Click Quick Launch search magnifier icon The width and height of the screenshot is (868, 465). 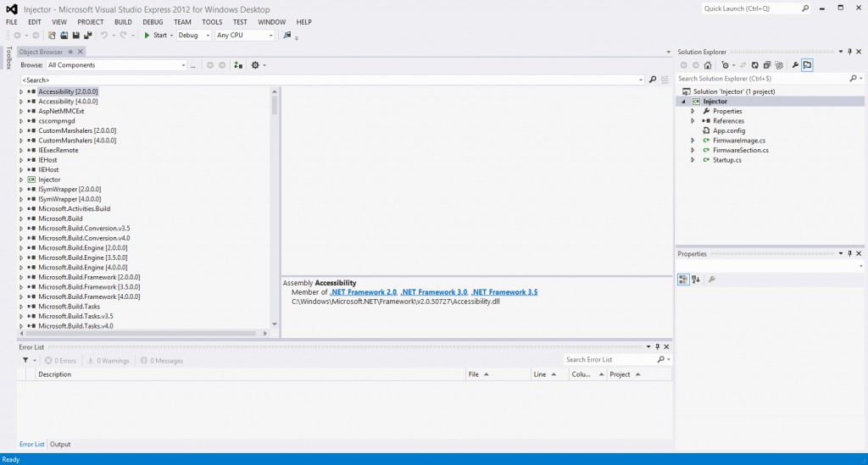pyautogui.click(x=805, y=8)
